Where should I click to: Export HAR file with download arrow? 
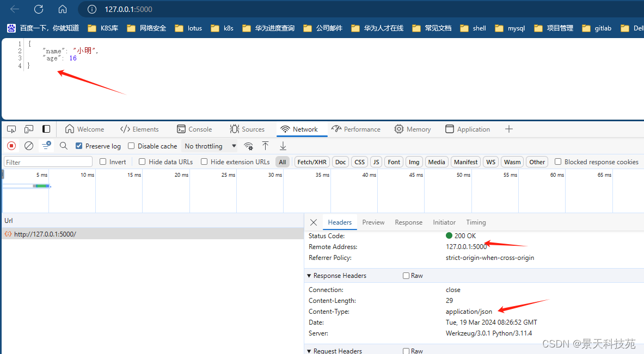(x=283, y=146)
